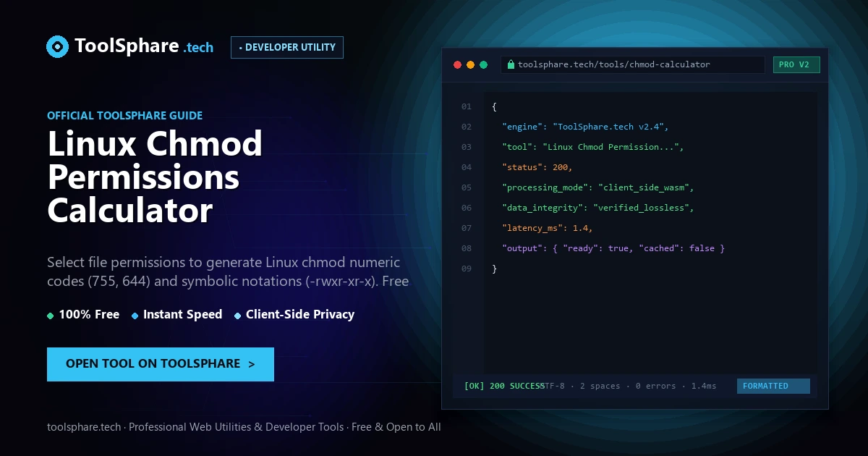Click OPEN TOOL ON TOOLSPHARE button
Viewport: 868px width, 456px height.
(x=161, y=364)
